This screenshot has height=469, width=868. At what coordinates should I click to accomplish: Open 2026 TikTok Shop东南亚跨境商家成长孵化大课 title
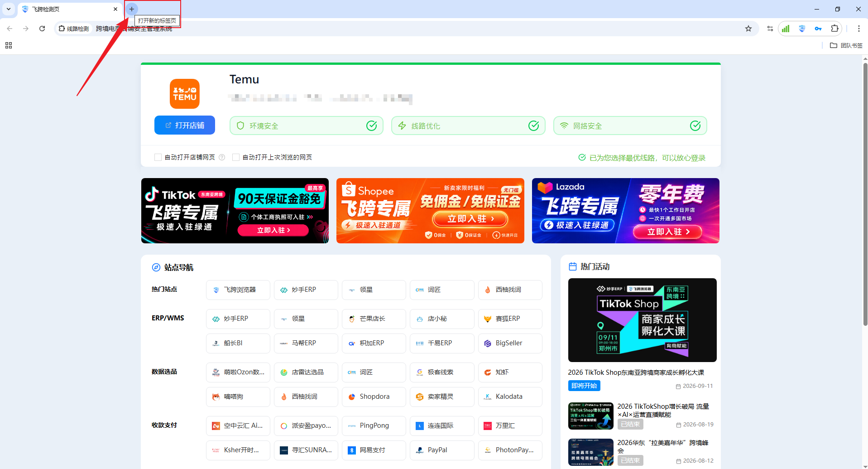pos(636,372)
